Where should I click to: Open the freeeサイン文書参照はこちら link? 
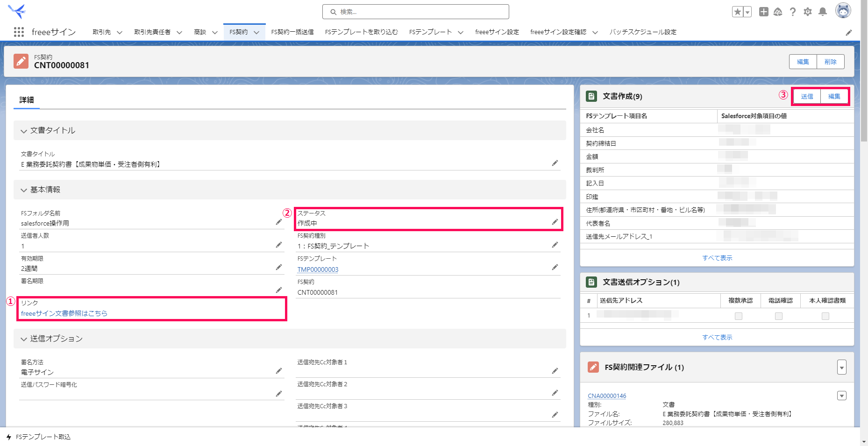(x=64, y=313)
